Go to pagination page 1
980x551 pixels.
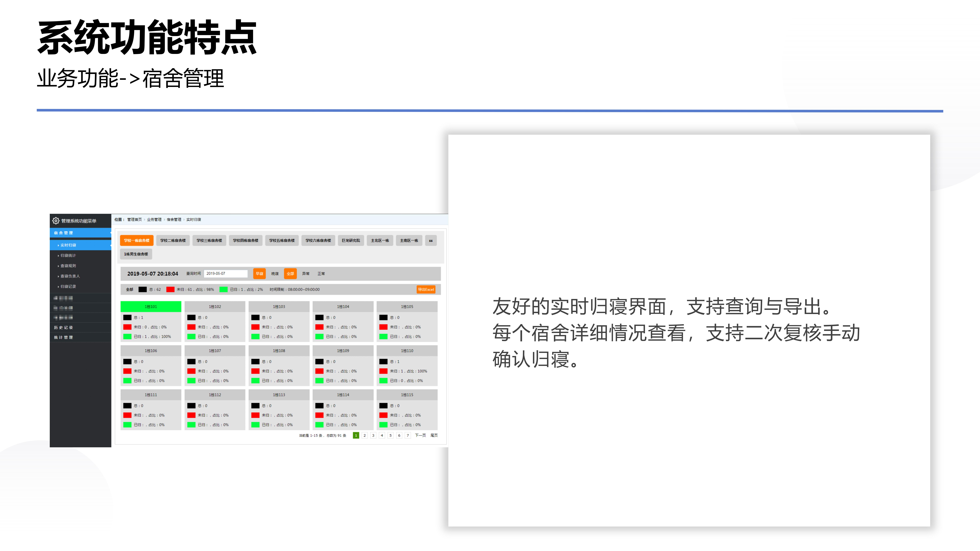tap(356, 435)
